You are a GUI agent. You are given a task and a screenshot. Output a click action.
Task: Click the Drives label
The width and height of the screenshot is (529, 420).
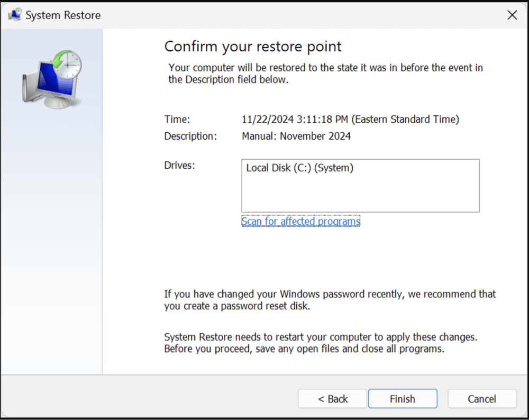tap(179, 165)
